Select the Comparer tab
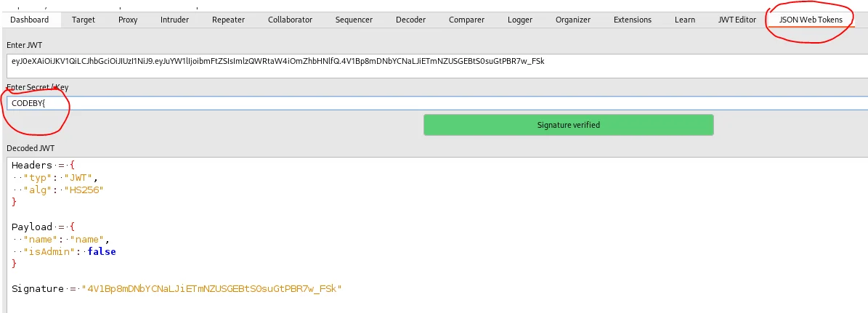Image resolution: width=868 pixels, height=313 pixels. [x=466, y=20]
